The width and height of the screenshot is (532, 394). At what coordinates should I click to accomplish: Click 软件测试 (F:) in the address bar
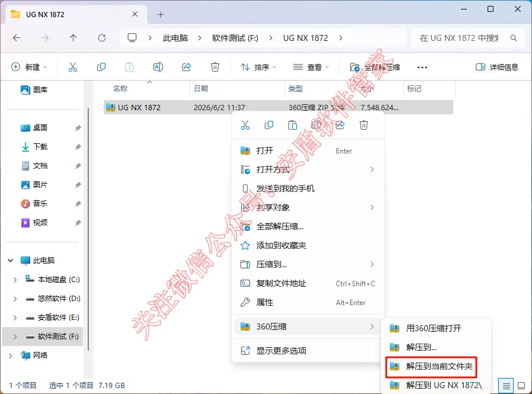coord(235,38)
